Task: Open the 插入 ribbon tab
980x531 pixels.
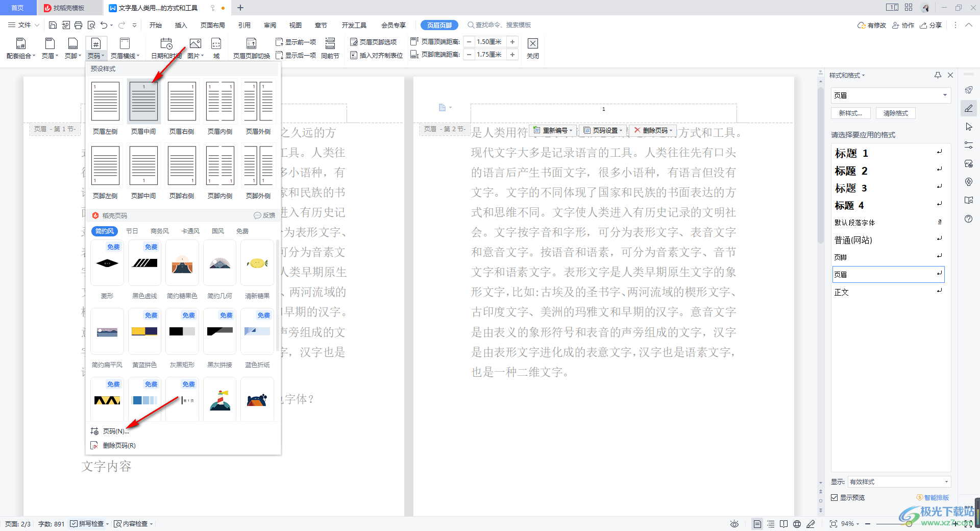Action: click(x=181, y=25)
